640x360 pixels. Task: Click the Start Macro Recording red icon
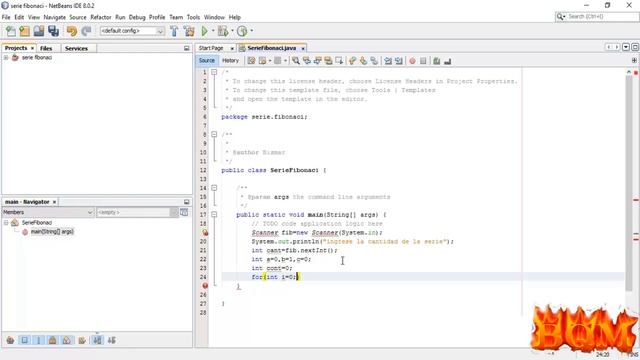coord(412,61)
